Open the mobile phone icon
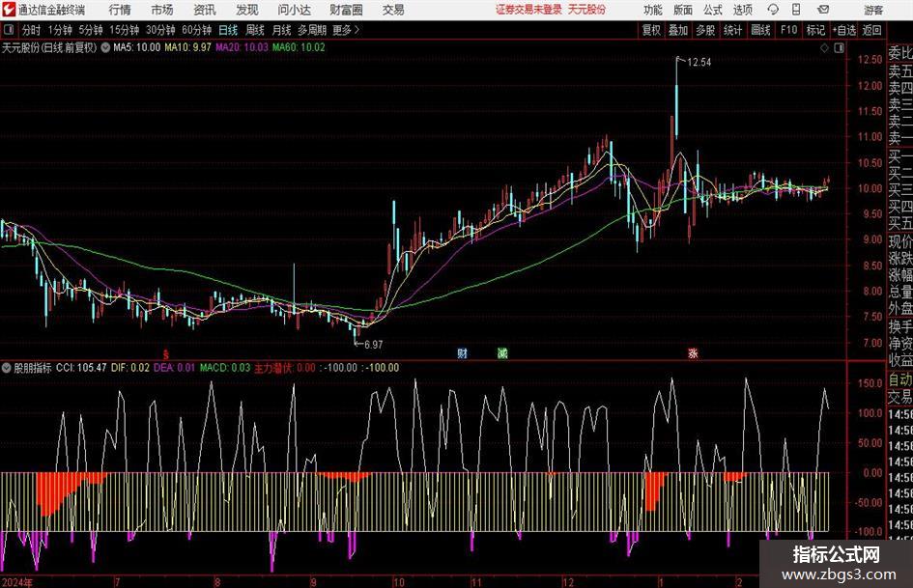This screenshot has width=913, height=588. [796, 10]
